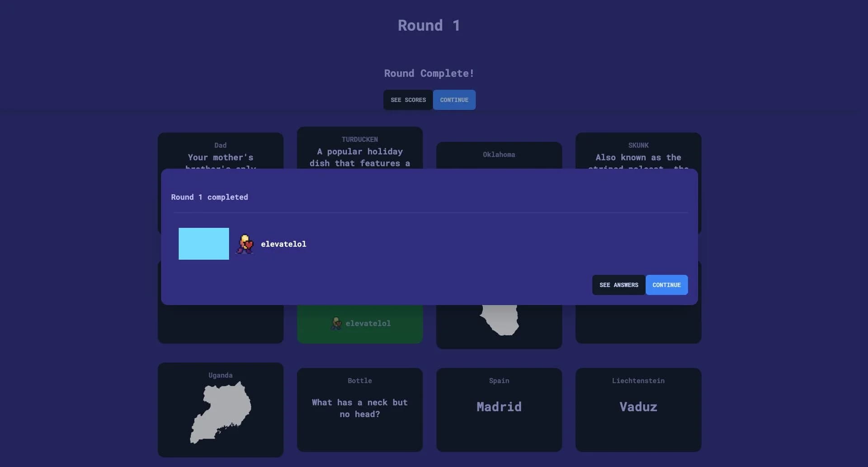
Task: Click the elevatelol name on the green card
Action: [x=368, y=323]
